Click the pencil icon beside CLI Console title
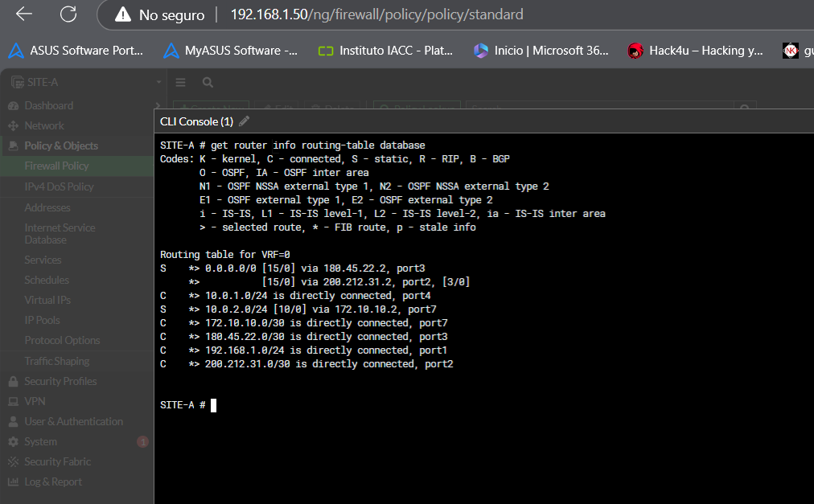Screen dimensions: 814x504 coord(245,121)
